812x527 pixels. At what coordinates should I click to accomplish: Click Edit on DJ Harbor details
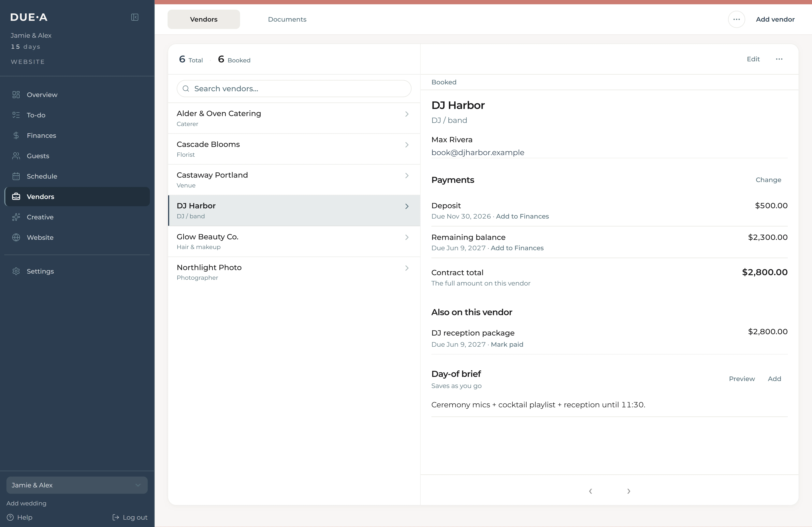(753, 59)
